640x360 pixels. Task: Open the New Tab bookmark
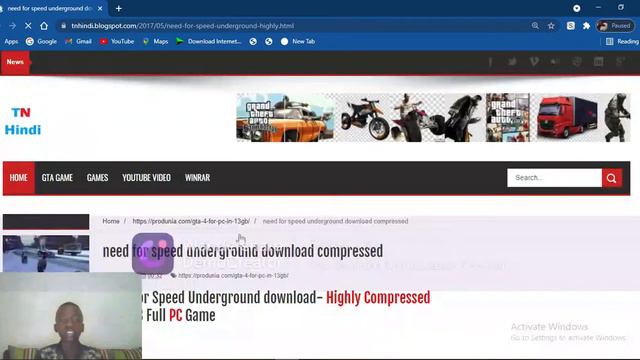[x=298, y=41]
